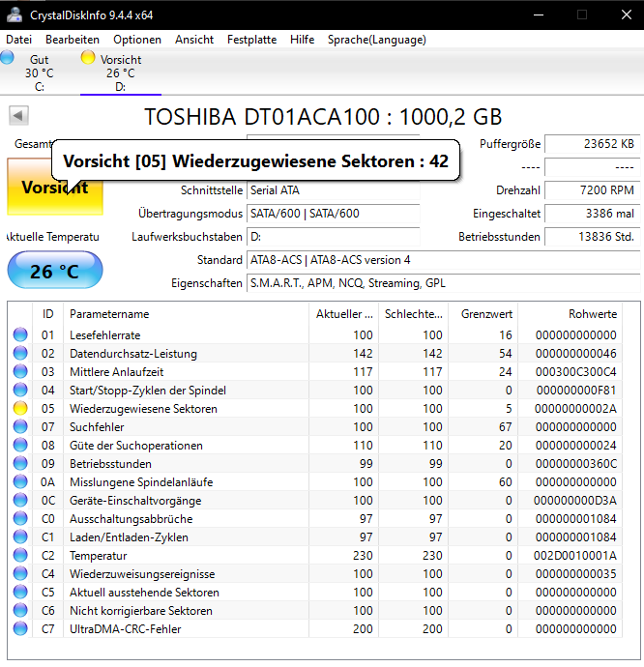This screenshot has width=644, height=667.
Task: Select the UltraDMA-CRC-Fehler parameter name
Action: click(x=125, y=629)
